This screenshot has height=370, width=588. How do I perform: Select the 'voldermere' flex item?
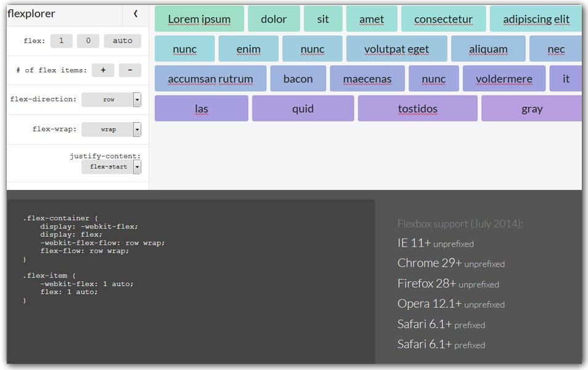coord(503,78)
